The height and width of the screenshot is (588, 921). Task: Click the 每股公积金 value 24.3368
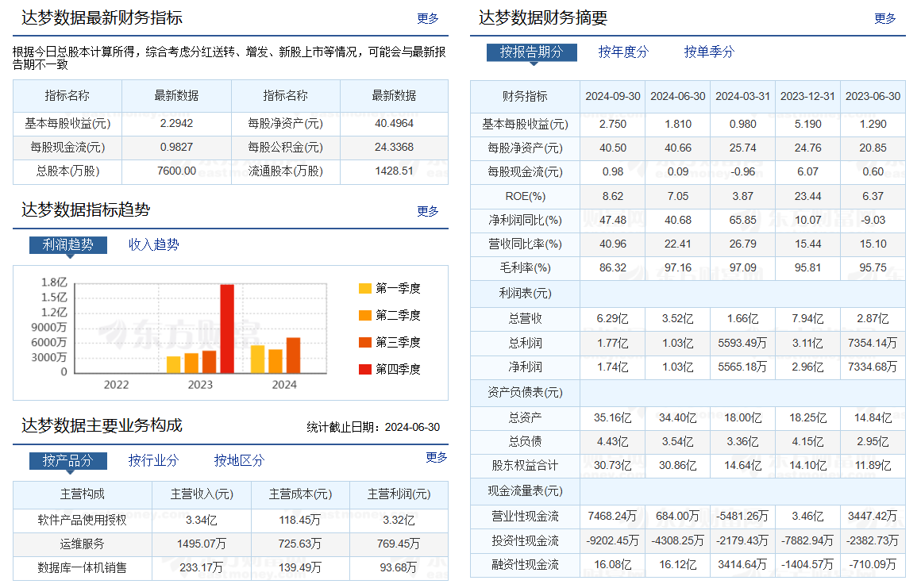point(394,148)
